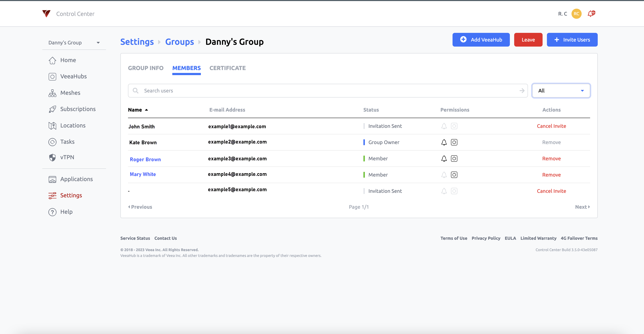This screenshot has height=334, width=644.
Task: Go to the Previous page
Action: click(x=140, y=207)
